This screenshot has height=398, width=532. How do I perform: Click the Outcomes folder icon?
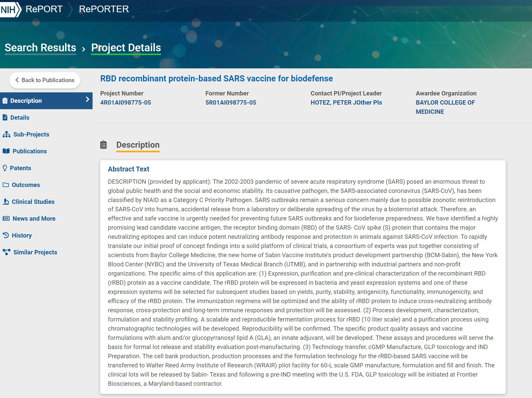point(6,185)
